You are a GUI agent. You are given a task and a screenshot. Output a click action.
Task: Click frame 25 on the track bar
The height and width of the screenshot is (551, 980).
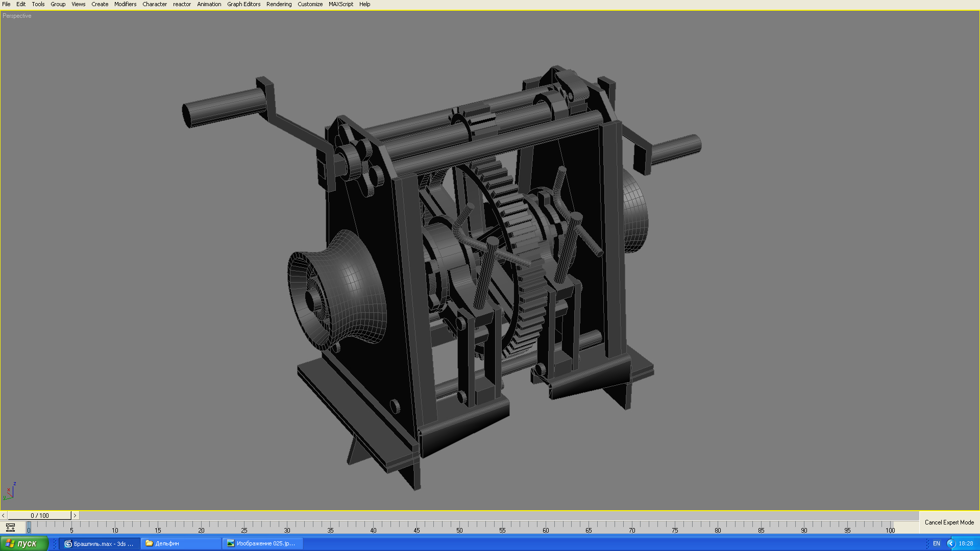pos(244,530)
